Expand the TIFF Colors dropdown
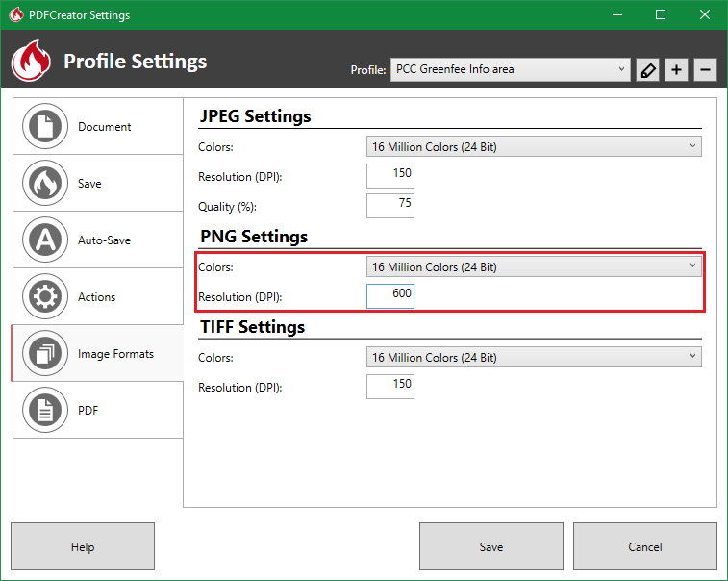Viewport: 728px width, 581px height. point(534,357)
